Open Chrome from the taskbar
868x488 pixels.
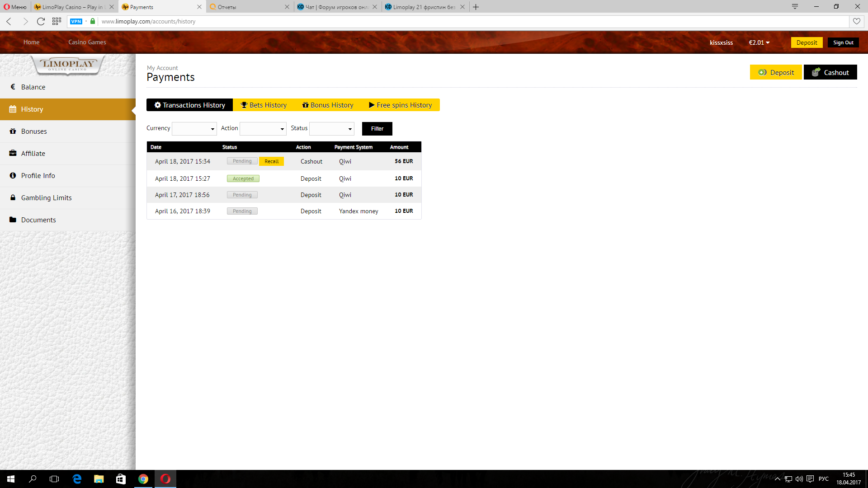tap(143, 479)
